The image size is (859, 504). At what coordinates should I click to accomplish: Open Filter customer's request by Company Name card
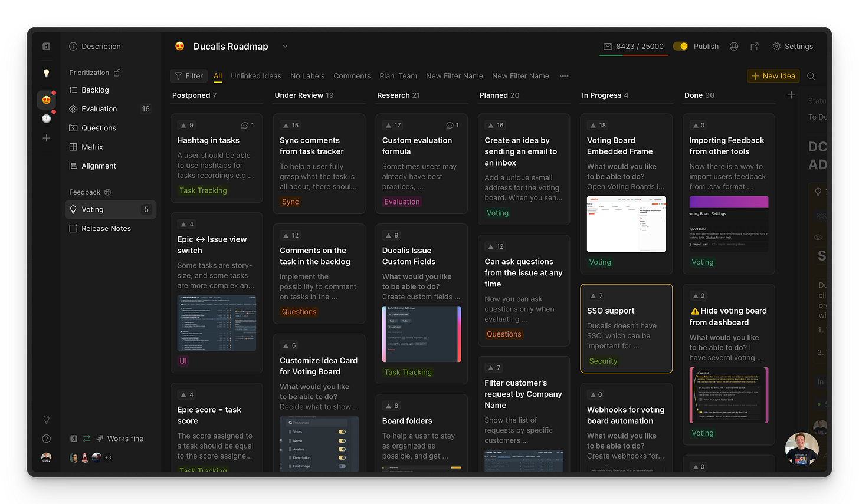tap(524, 414)
